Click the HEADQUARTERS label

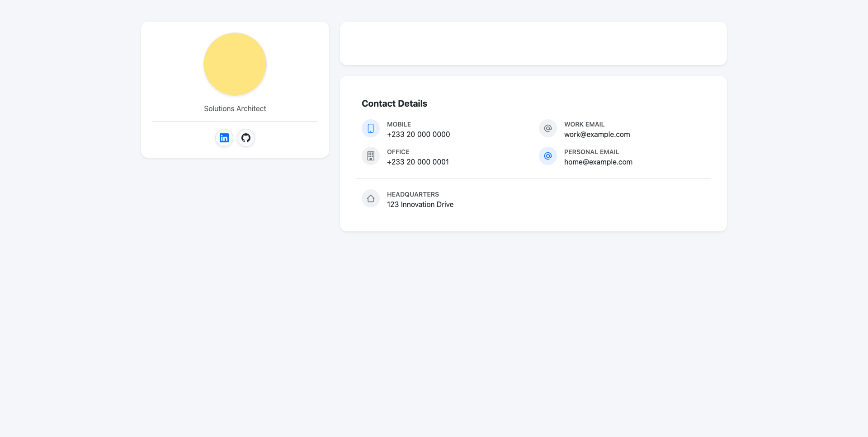(x=413, y=194)
